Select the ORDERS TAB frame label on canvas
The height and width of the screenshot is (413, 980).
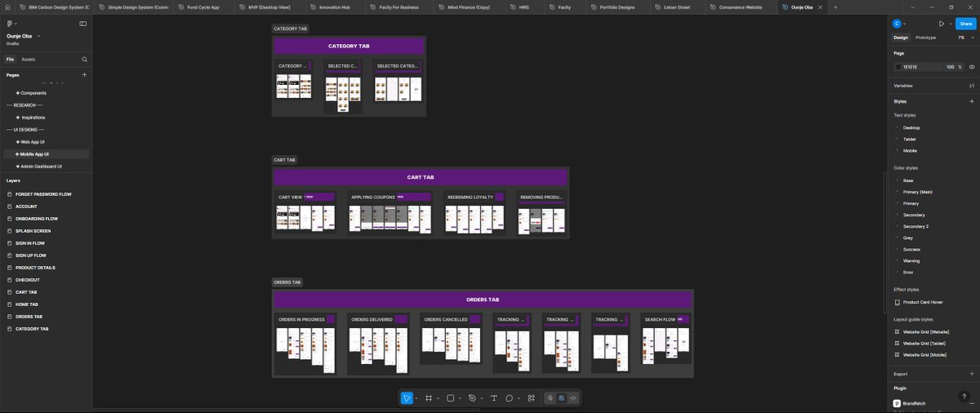pyautogui.click(x=287, y=282)
